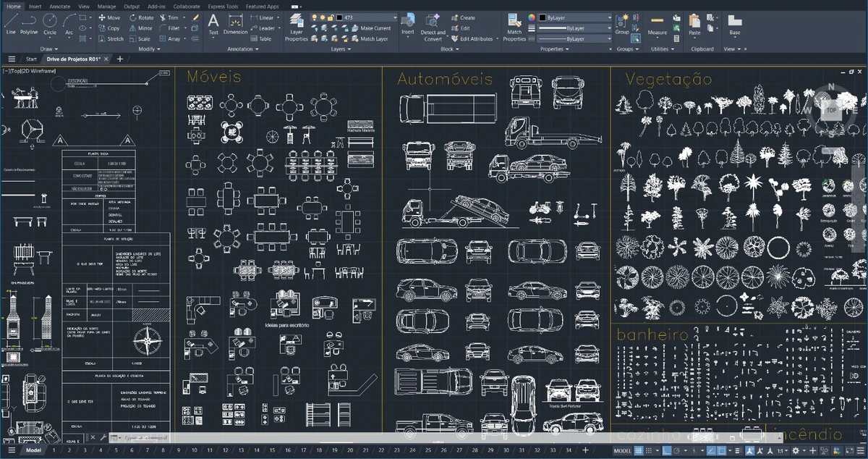Open the Manage ribbon tab
The height and width of the screenshot is (459, 868).
point(107,7)
